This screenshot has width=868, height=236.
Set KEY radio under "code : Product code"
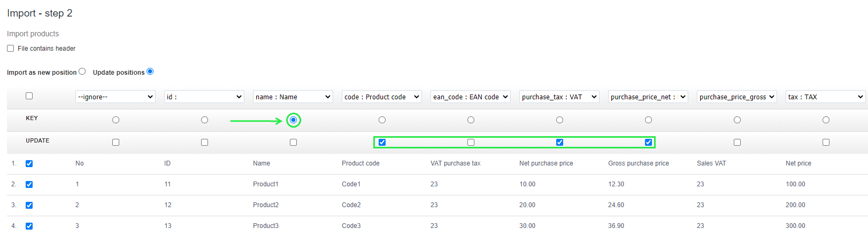(382, 120)
